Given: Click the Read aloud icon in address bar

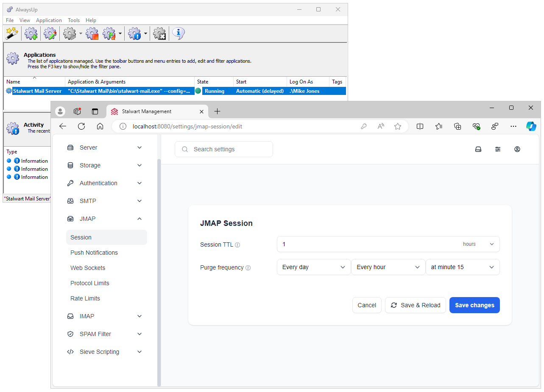Looking at the screenshot, I should pyautogui.click(x=381, y=126).
